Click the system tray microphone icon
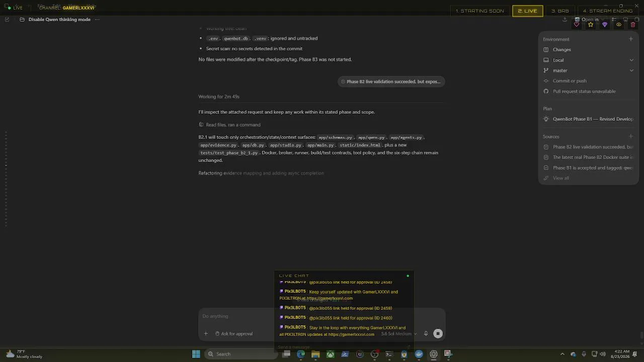Viewport: 644px width, 362px height. 584,354
